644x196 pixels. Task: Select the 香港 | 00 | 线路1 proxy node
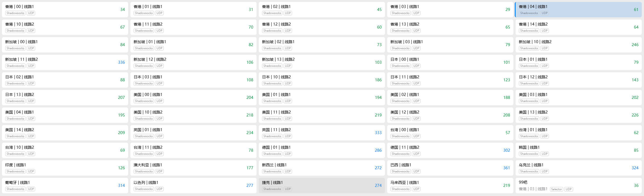point(65,10)
